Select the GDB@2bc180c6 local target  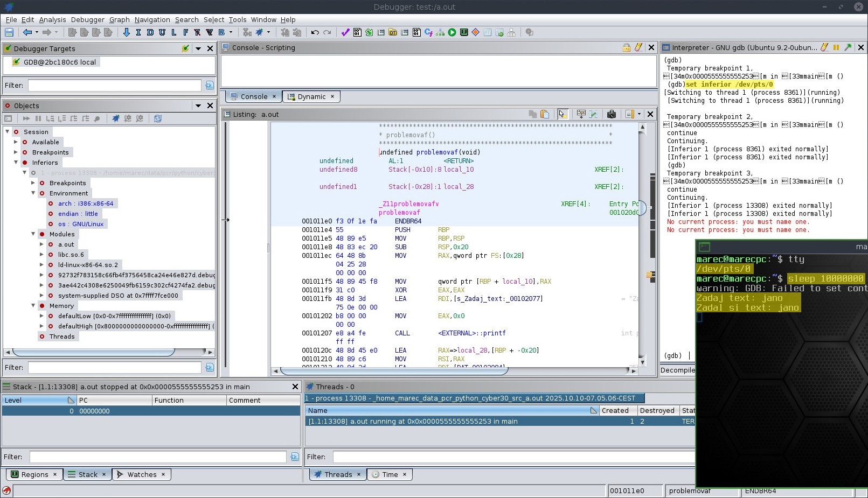59,62
